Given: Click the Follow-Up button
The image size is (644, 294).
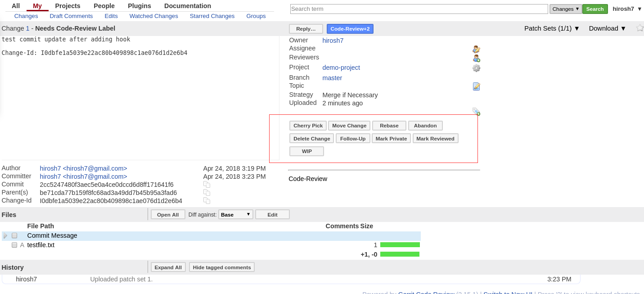Looking at the screenshot, I should 353,139.
